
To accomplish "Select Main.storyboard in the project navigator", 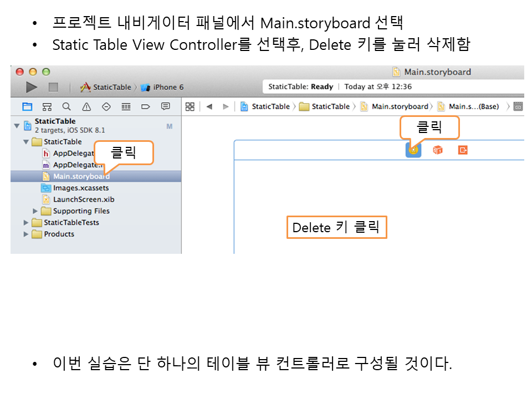I will click(x=81, y=176).
